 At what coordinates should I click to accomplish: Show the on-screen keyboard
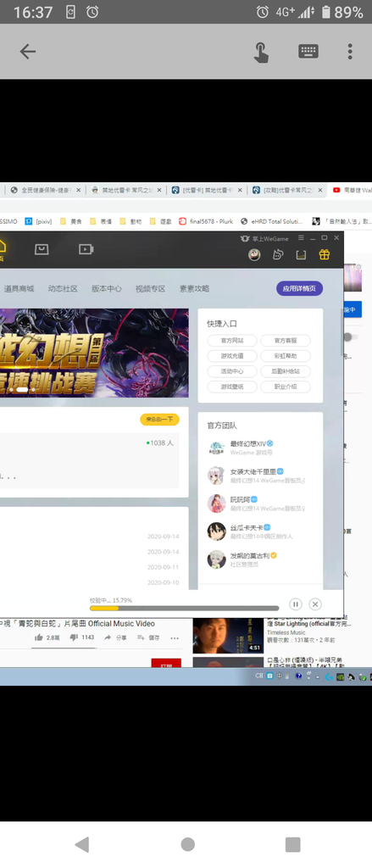pyautogui.click(x=308, y=51)
